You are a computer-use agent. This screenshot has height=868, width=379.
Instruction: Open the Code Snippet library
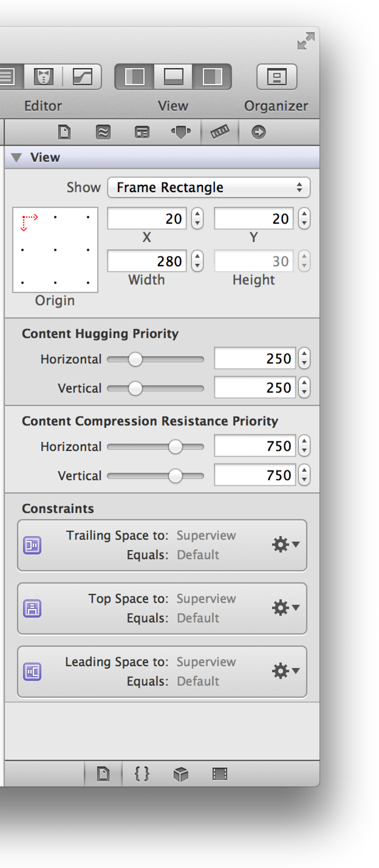[x=140, y=774]
